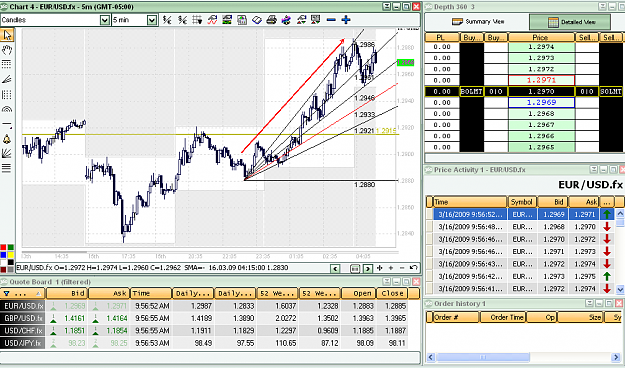Screen dimensions: 625x368
Task: Click the Order Time column header
Action: point(504,317)
